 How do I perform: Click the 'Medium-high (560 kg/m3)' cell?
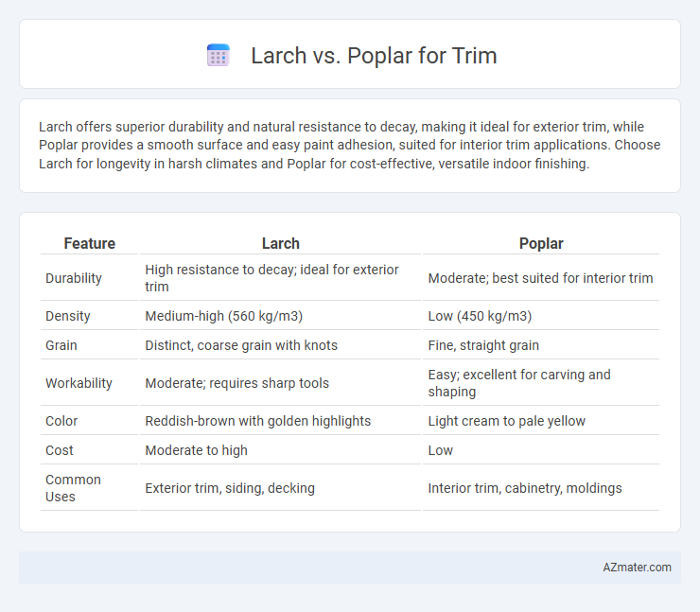tap(223, 316)
